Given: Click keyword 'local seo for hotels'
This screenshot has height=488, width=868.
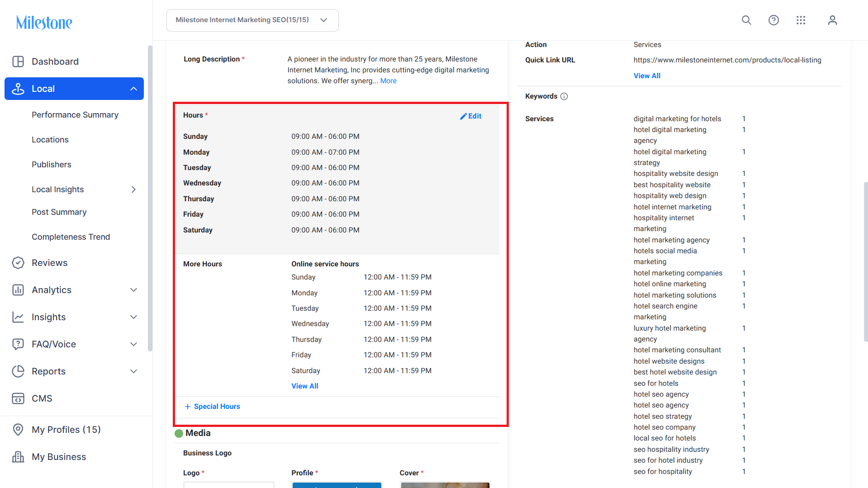Looking at the screenshot, I should (665, 438).
